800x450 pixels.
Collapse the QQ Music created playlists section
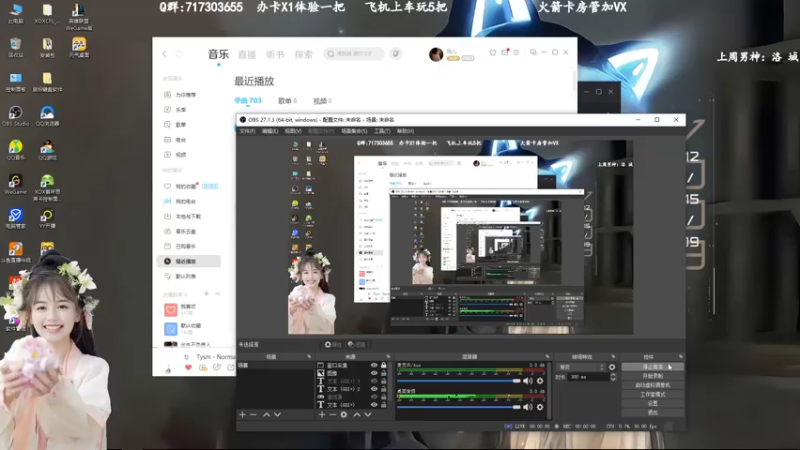point(218,294)
